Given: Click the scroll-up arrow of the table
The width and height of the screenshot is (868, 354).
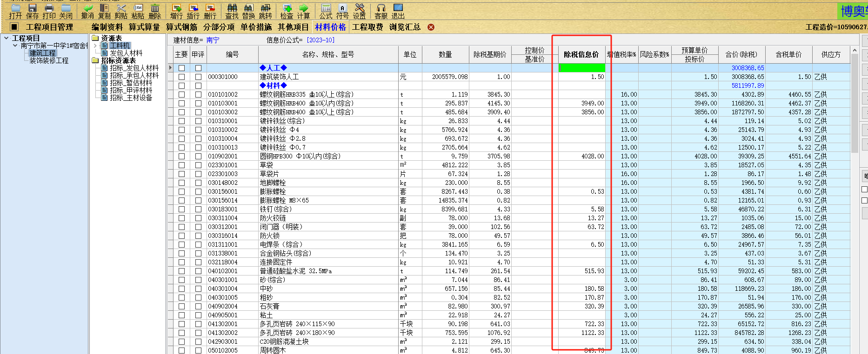Looking at the screenshot, I should click(855, 50).
